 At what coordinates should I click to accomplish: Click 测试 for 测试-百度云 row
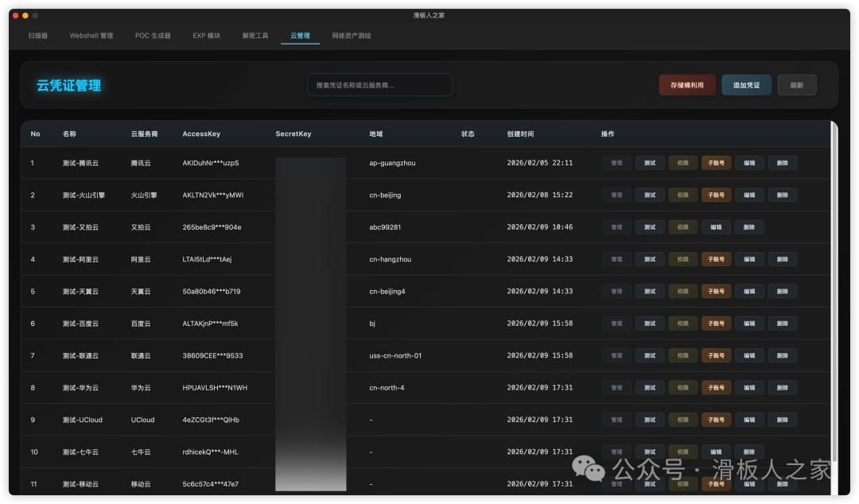coord(650,324)
